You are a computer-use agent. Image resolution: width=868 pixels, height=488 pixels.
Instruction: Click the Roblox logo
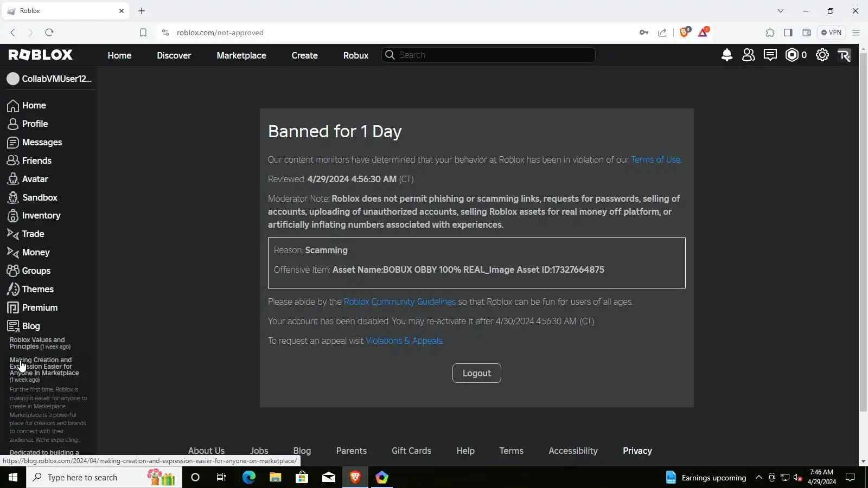[x=41, y=55]
